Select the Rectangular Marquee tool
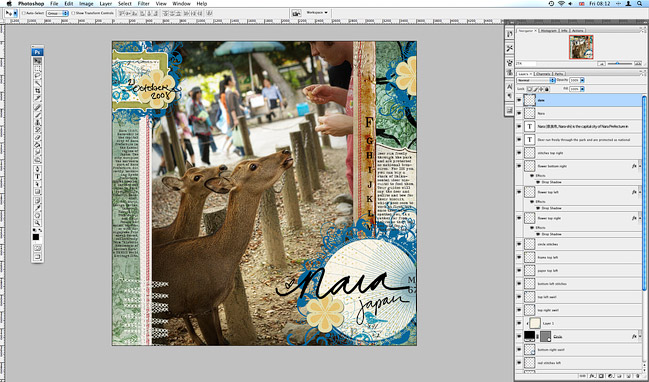 (37, 69)
